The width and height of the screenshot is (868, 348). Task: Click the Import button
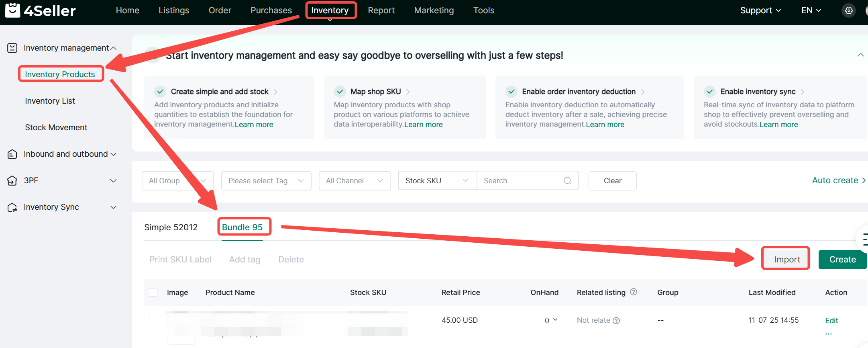click(x=786, y=260)
